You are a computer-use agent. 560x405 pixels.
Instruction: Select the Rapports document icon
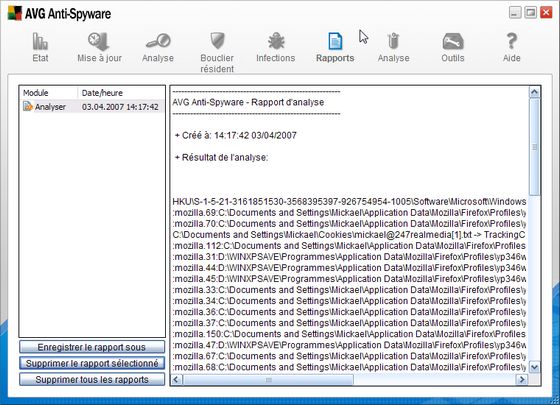click(x=335, y=41)
